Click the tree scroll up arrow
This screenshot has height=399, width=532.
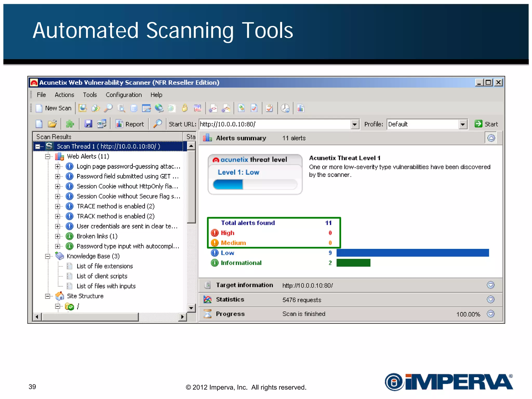point(191,146)
